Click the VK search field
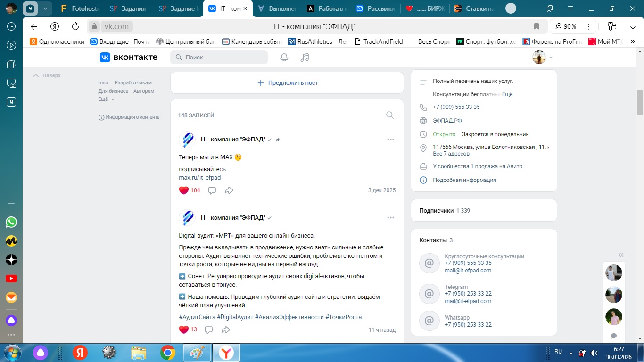644x362 pixels. tap(219, 57)
